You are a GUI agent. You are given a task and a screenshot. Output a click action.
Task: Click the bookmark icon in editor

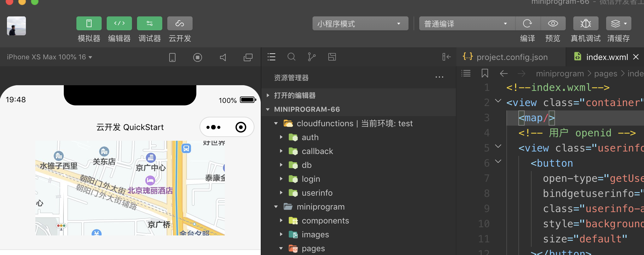485,74
